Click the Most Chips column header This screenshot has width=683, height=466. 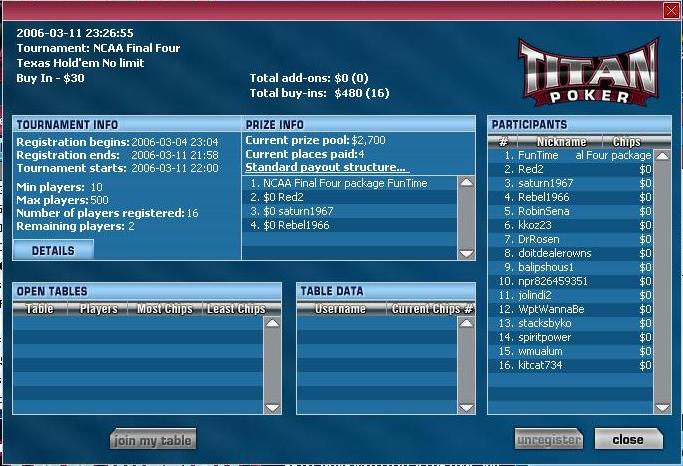(x=165, y=309)
